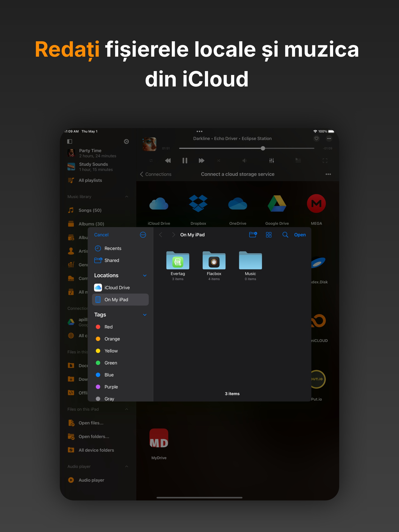Open player more options ellipsis

click(x=329, y=138)
